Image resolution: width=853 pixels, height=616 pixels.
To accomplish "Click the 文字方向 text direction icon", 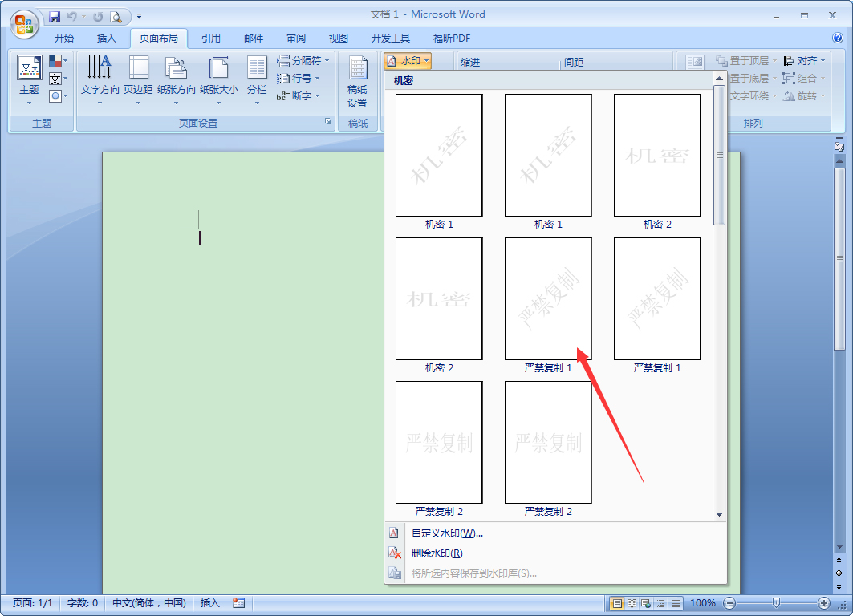I will click(x=100, y=78).
